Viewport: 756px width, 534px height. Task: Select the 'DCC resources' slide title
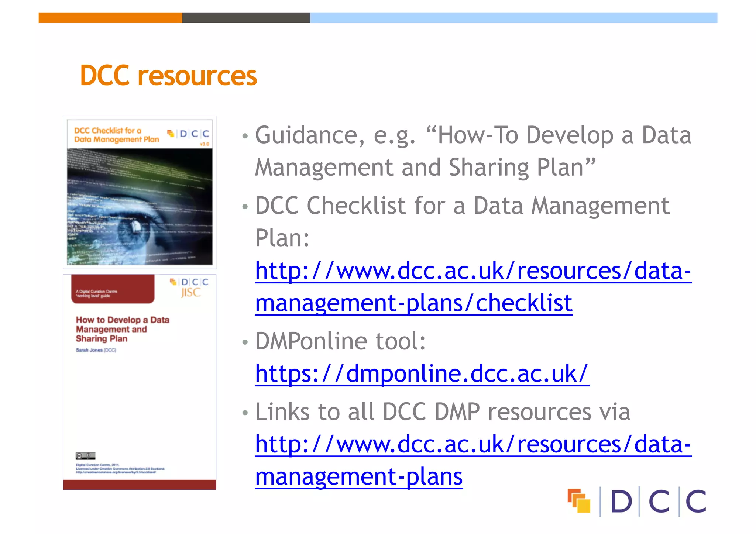click(x=168, y=76)
